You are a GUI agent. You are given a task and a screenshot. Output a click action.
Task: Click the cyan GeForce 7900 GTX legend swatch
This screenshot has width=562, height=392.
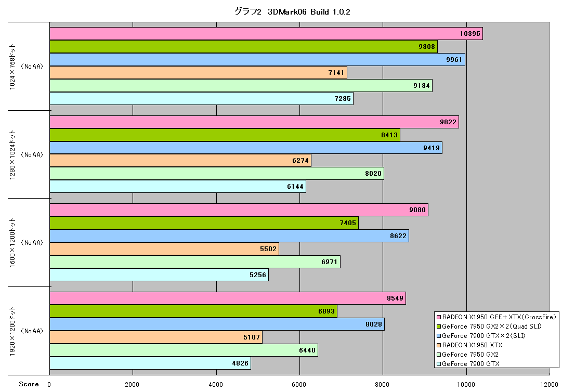click(439, 364)
